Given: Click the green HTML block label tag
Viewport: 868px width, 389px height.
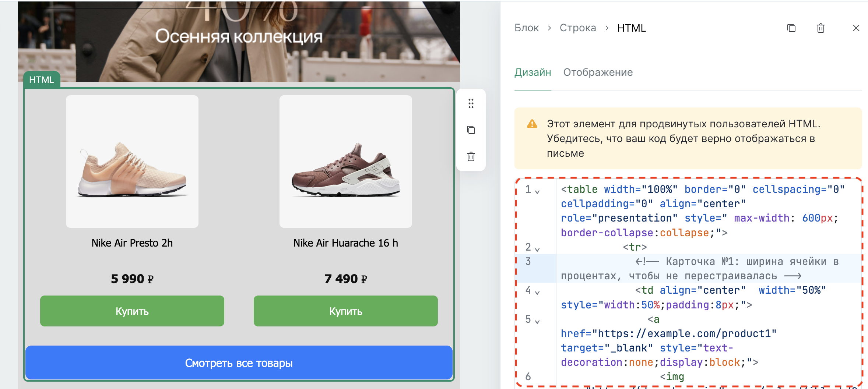Looking at the screenshot, I should [42, 79].
